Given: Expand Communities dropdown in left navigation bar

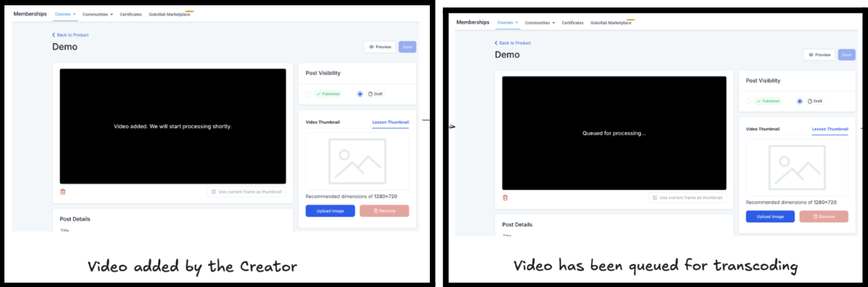Looking at the screenshot, I should click(x=98, y=14).
